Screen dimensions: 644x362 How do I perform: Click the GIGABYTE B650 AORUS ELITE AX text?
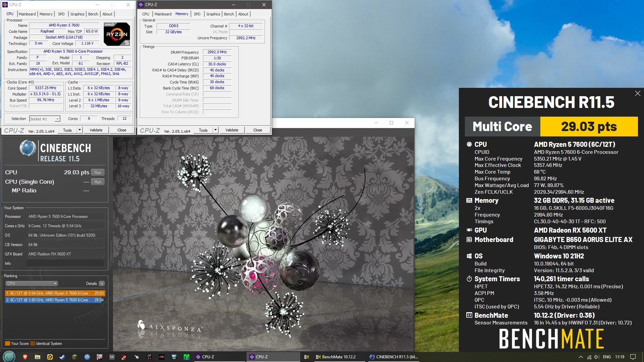(x=583, y=240)
